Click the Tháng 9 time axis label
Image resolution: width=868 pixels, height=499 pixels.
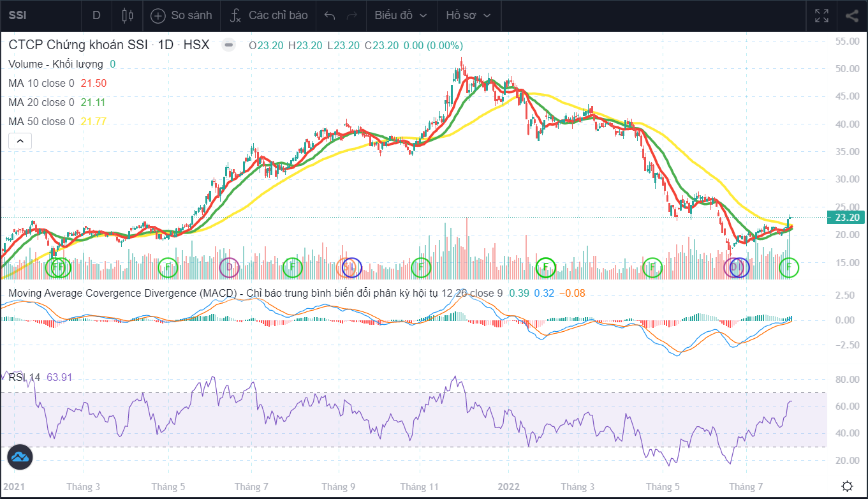pos(339,487)
